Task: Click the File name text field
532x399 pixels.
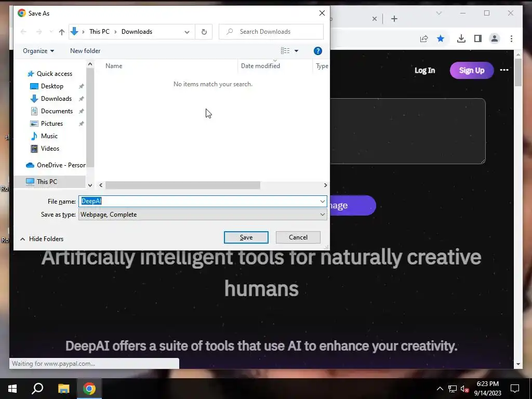Action: [x=198, y=201]
